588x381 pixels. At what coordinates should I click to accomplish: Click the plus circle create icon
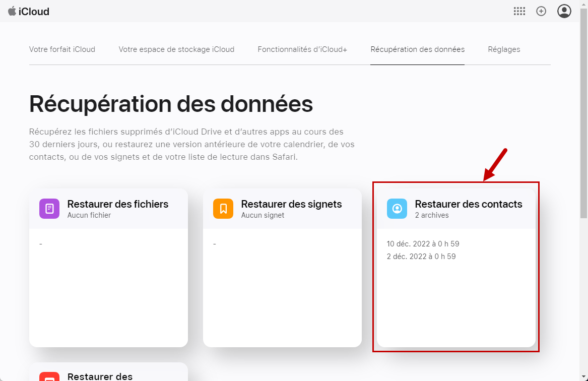(541, 11)
